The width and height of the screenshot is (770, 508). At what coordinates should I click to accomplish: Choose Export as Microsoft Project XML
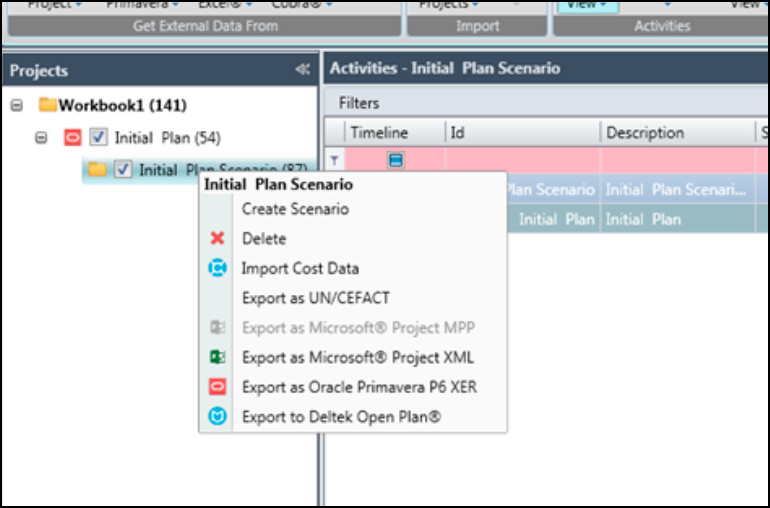(358, 357)
